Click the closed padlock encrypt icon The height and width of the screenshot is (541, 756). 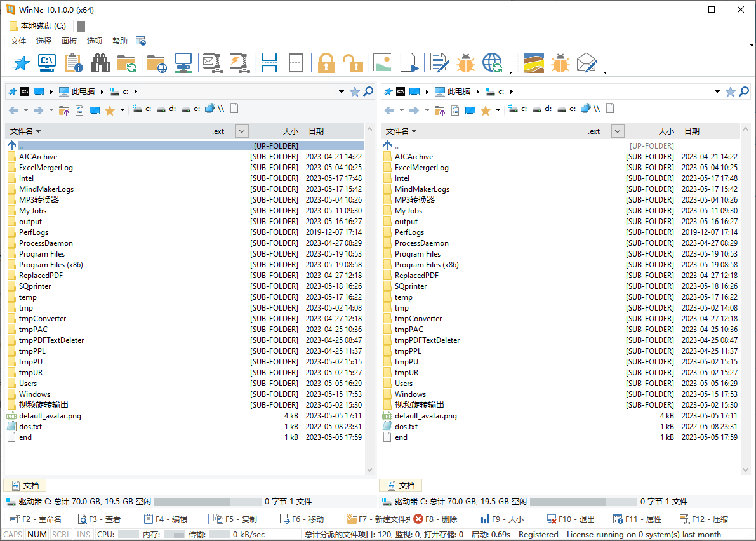tap(326, 63)
